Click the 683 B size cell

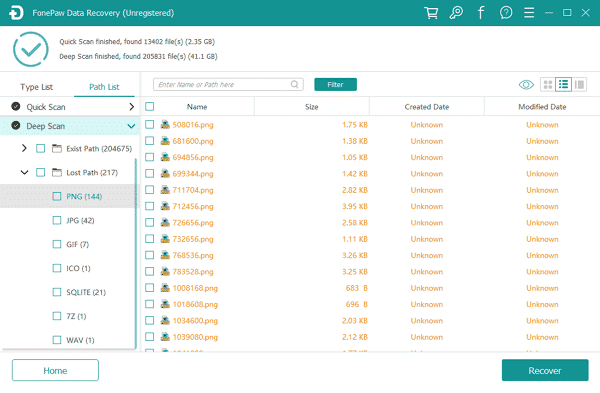click(x=356, y=288)
